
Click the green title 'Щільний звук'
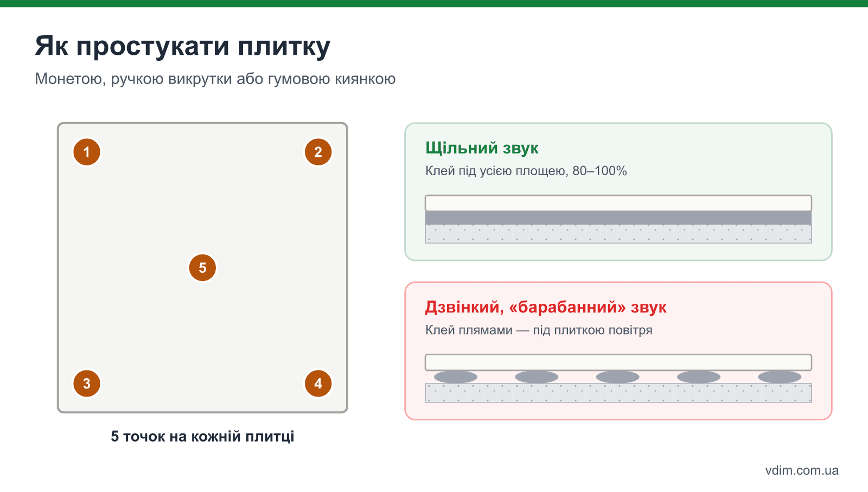point(482,148)
